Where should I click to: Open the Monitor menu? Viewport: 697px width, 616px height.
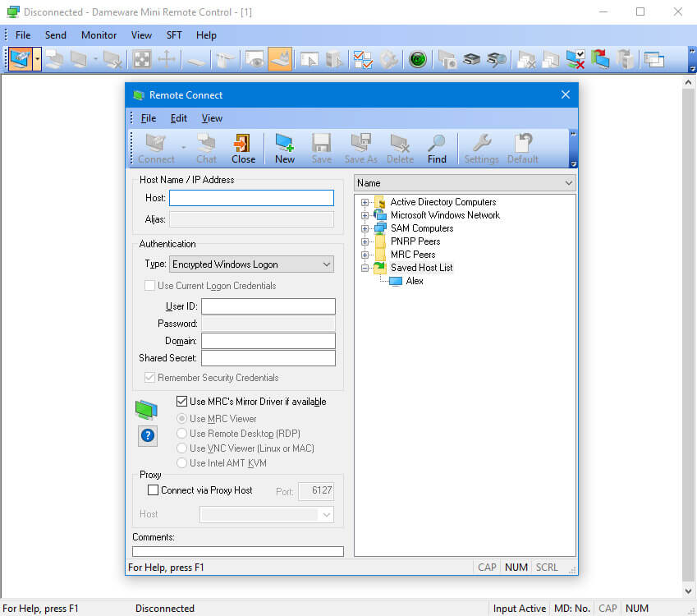pyautogui.click(x=99, y=35)
